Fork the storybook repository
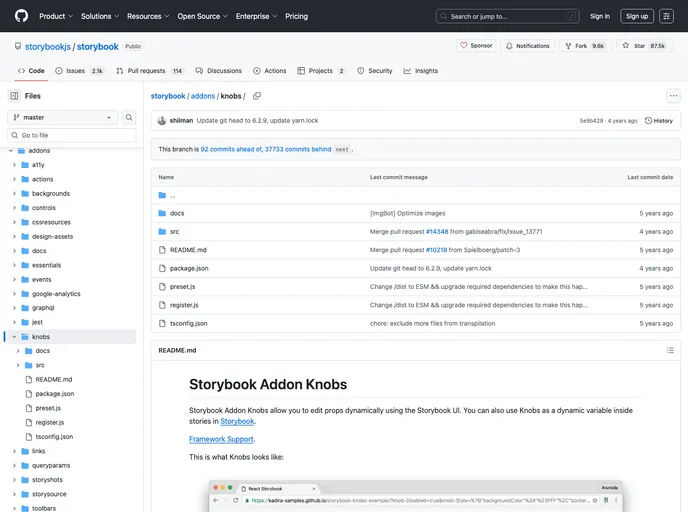This screenshot has width=688, height=512. coord(585,46)
